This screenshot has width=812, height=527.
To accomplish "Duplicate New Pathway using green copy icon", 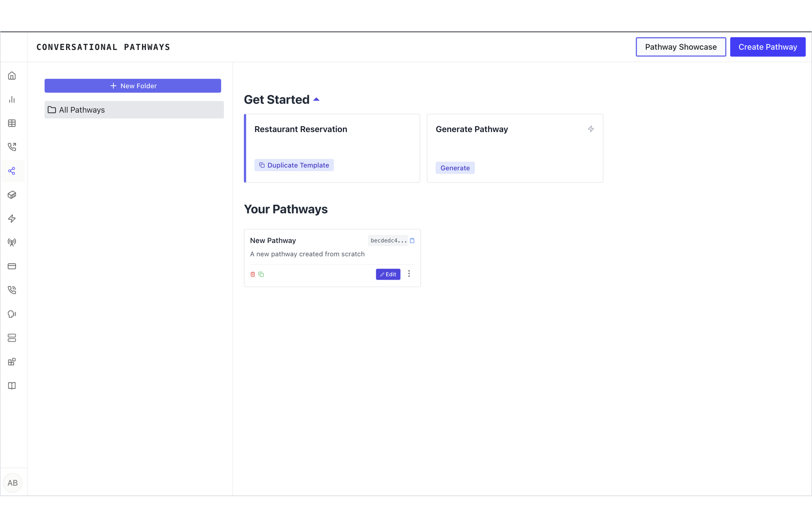I will coord(261,275).
